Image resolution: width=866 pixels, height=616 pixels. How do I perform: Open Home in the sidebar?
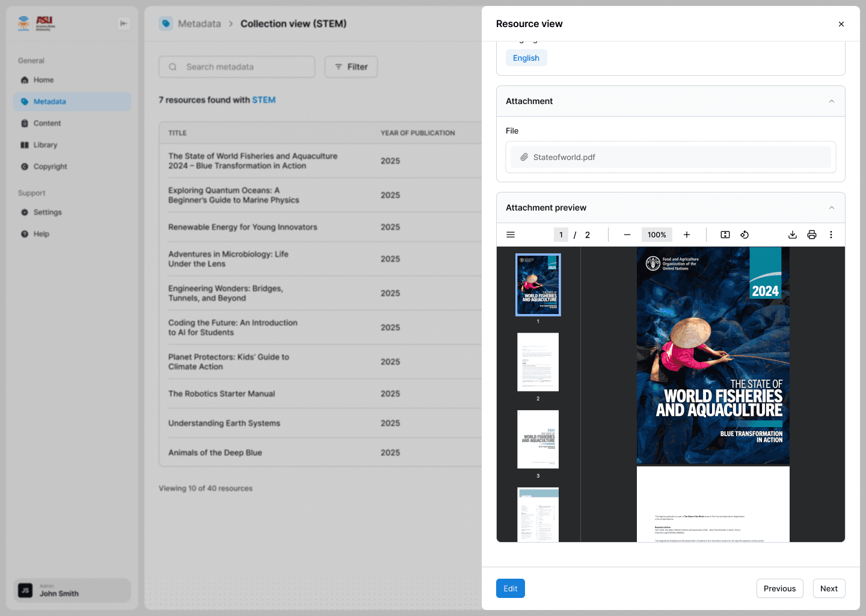tap(72, 80)
